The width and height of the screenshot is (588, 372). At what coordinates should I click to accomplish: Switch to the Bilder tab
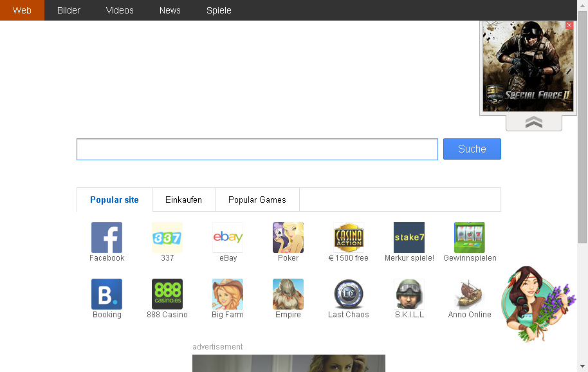pos(69,10)
